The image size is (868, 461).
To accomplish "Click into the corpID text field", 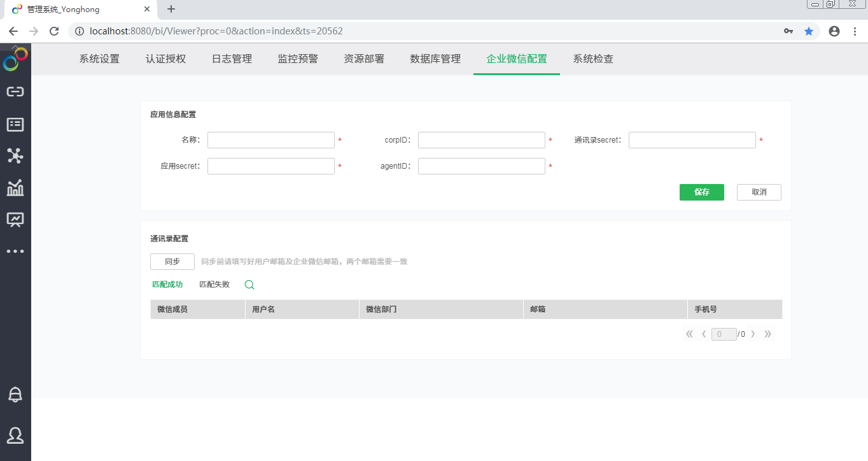I will pos(481,140).
